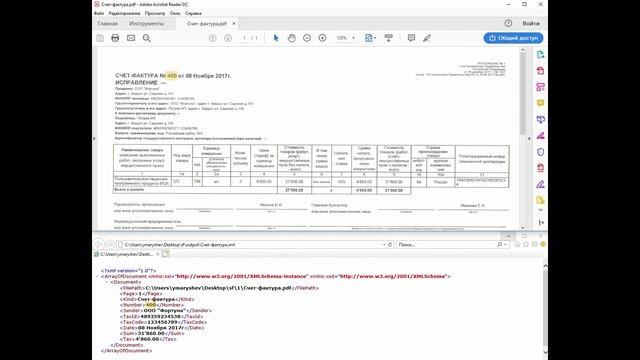
Task: Select the Счет-фактура.pdf document tab
Action: click(207, 24)
